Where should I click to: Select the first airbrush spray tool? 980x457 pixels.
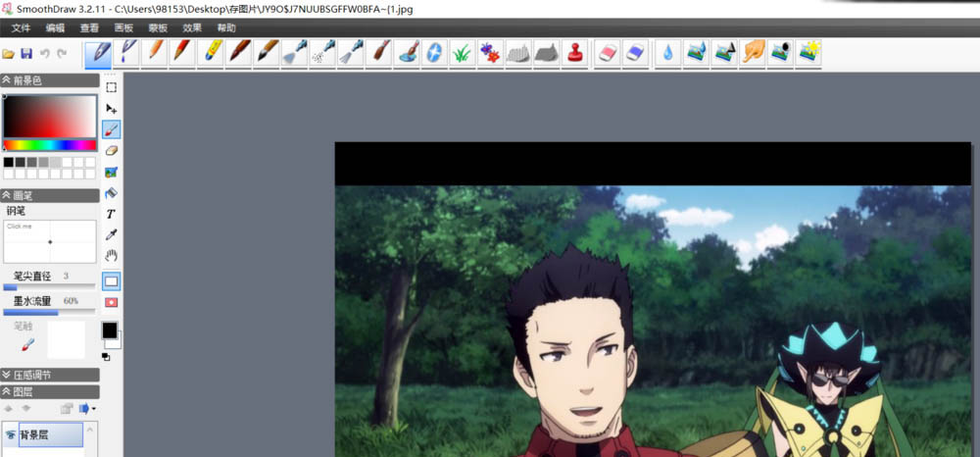click(x=294, y=53)
